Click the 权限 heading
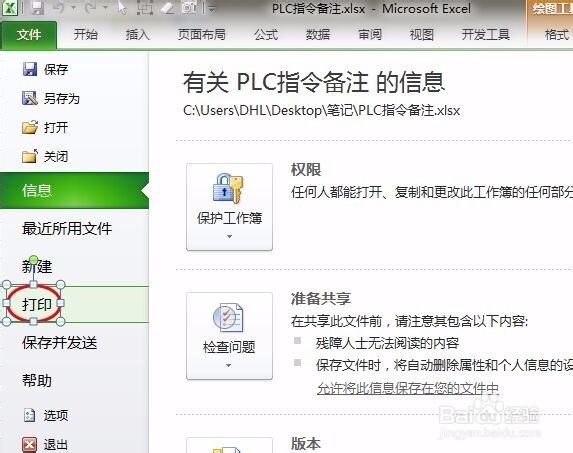This screenshot has width=573, height=453. click(306, 170)
